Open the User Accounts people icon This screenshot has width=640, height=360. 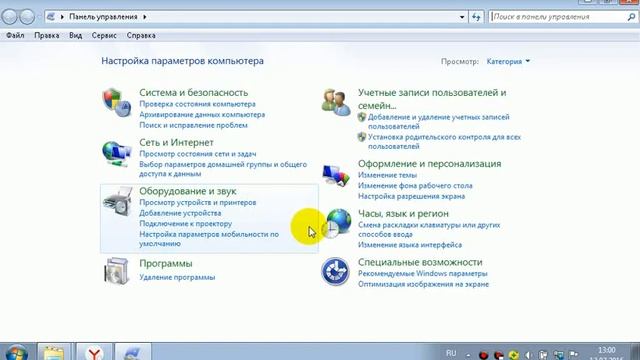coord(336,102)
